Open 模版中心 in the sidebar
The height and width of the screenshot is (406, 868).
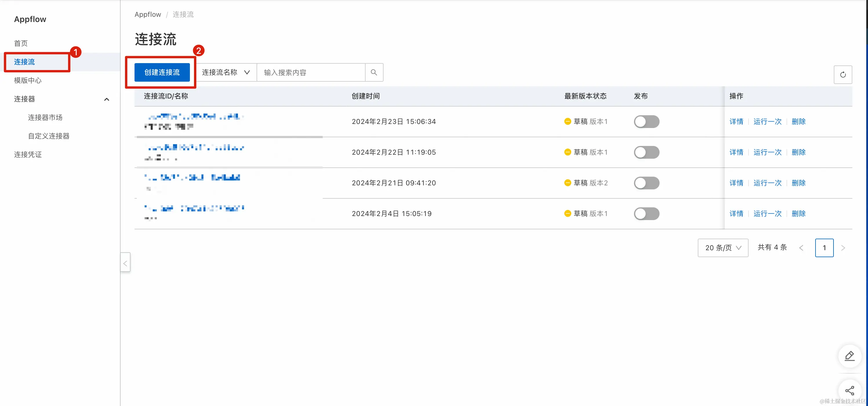(x=28, y=81)
